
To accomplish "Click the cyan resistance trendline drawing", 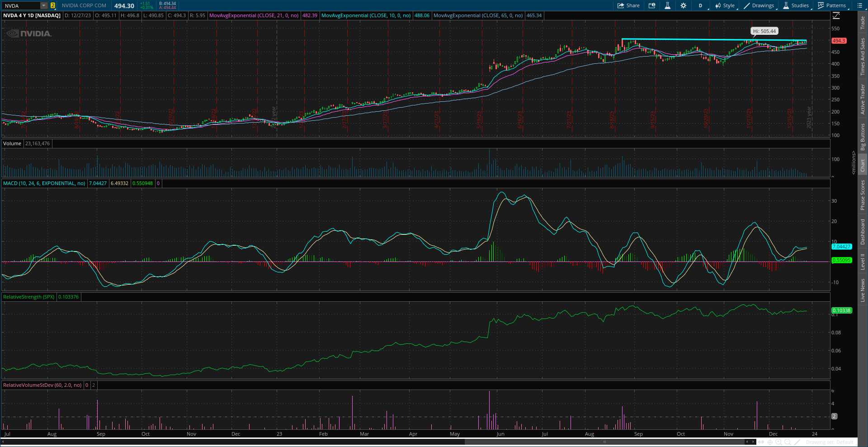I will pyautogui.click(x=714, y=40).
